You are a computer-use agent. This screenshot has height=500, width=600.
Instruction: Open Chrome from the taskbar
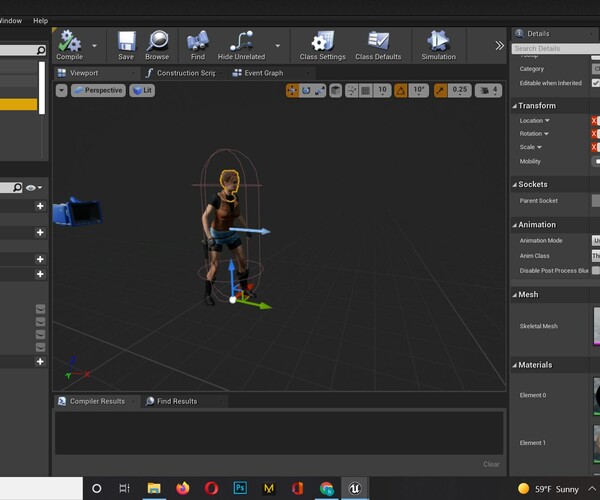point(326,488)
